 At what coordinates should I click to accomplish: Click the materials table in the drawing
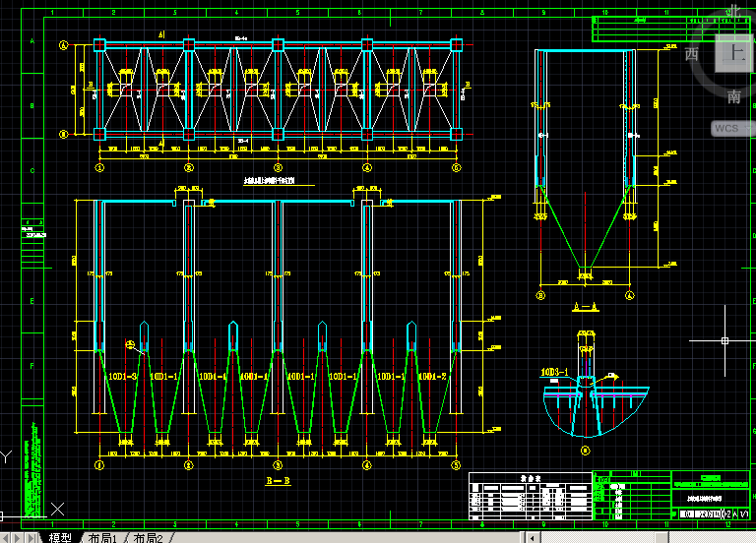coord(529,495)
